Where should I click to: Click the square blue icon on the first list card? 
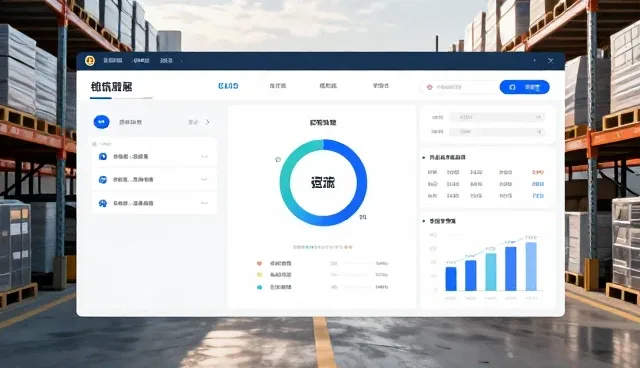[x=103, y=156]
